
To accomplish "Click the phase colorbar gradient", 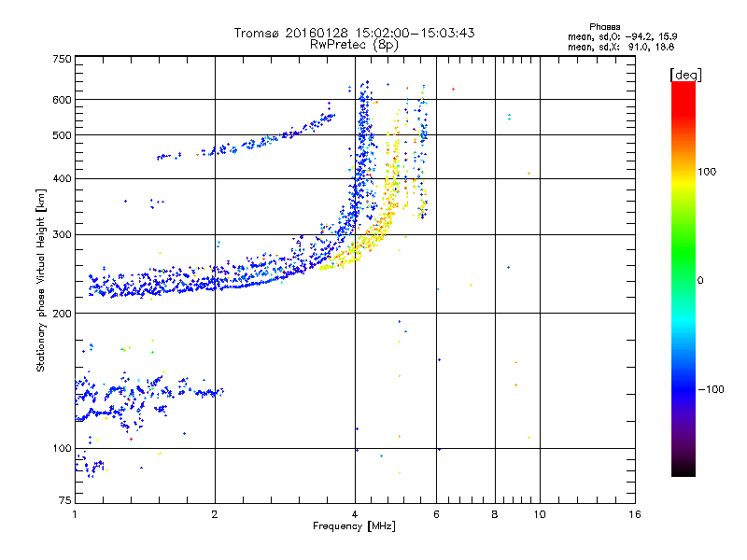I will pos(684,278).
